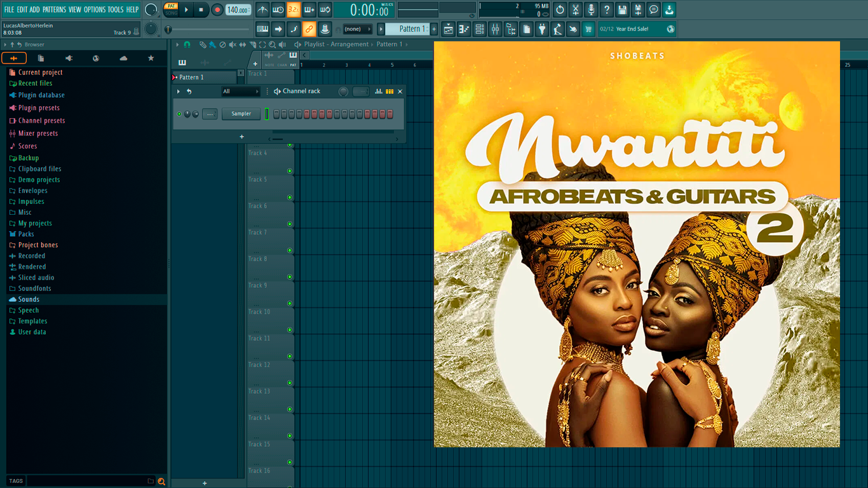This screenshot has height=488, width=868.
Task: Open the ADD menu
Action: (35, 10)
